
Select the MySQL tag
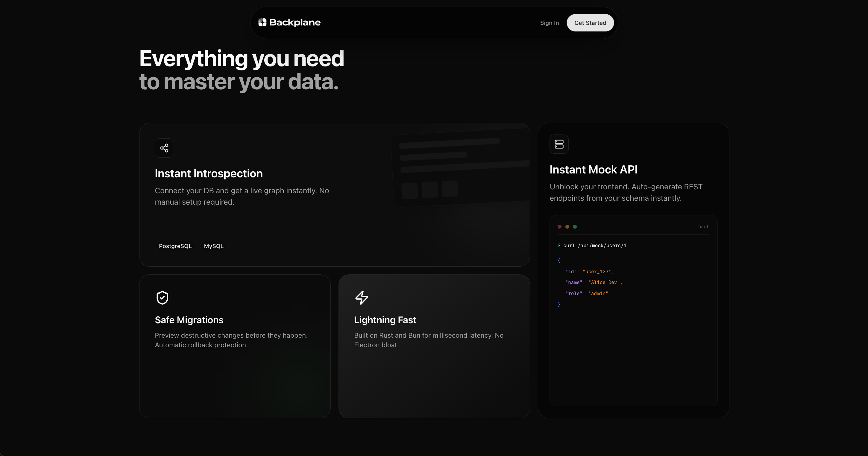214,246
